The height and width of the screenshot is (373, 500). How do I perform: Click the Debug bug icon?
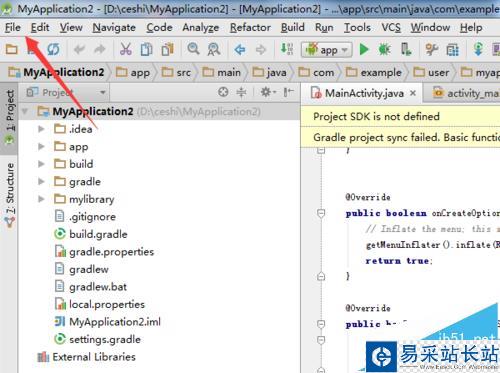tap(384, 50)
